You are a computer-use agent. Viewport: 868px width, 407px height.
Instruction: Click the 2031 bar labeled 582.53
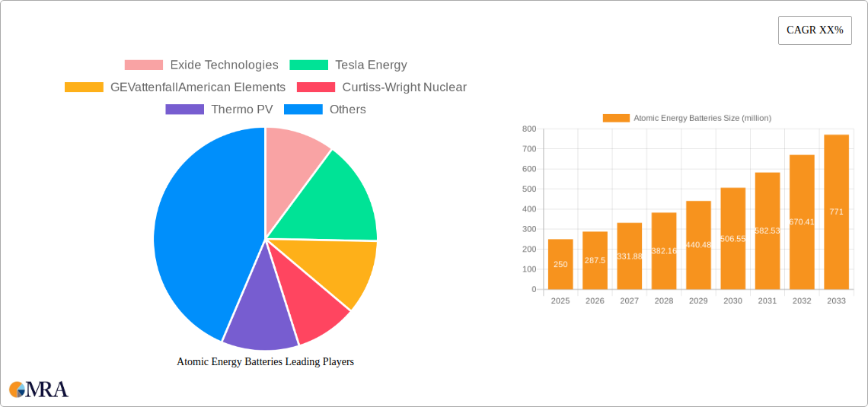767,231
